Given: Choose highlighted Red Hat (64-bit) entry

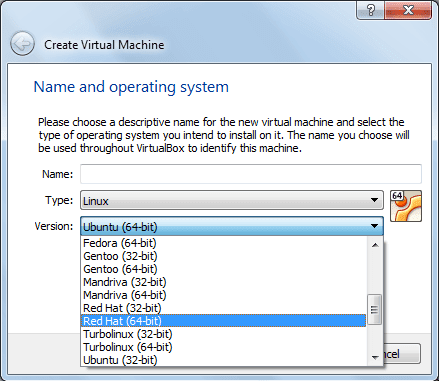Looking at the screenshot, I should [x=223, y=321].
